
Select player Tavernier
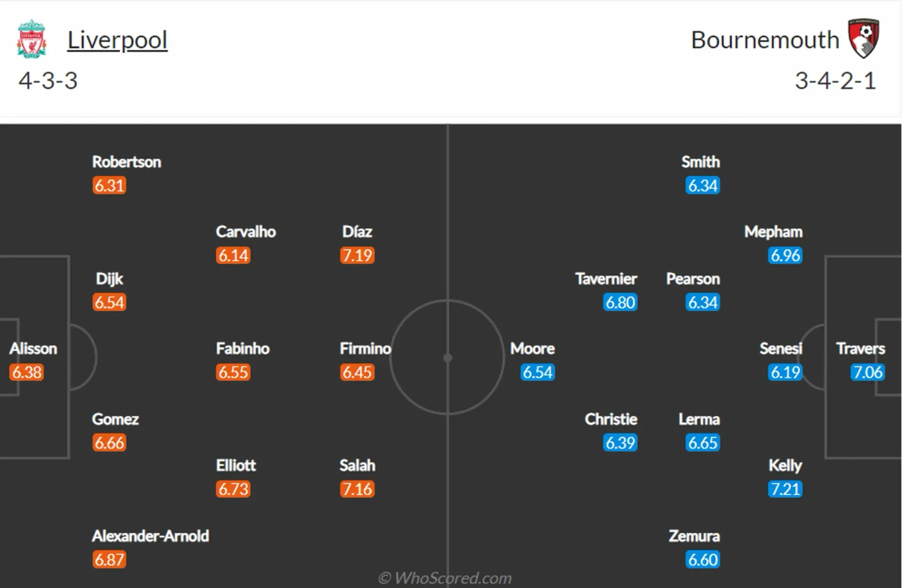[x=606, y=279]
